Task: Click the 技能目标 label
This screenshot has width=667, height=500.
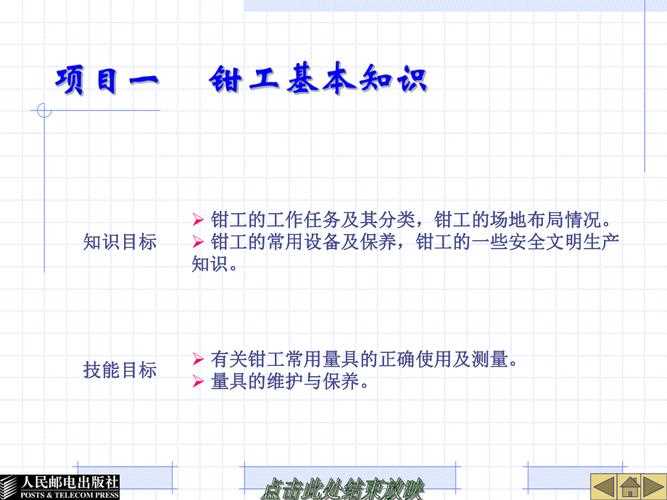Action: click(x=120, y=370)
